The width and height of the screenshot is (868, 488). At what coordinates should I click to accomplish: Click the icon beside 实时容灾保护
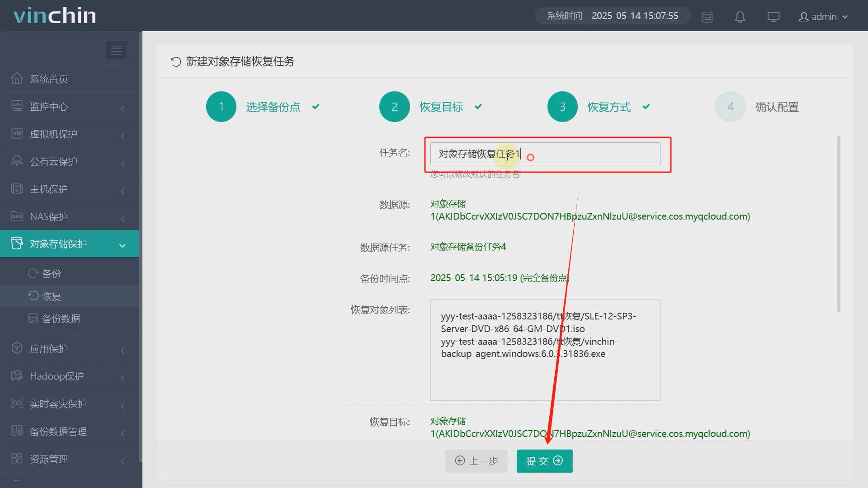(17, 404)
